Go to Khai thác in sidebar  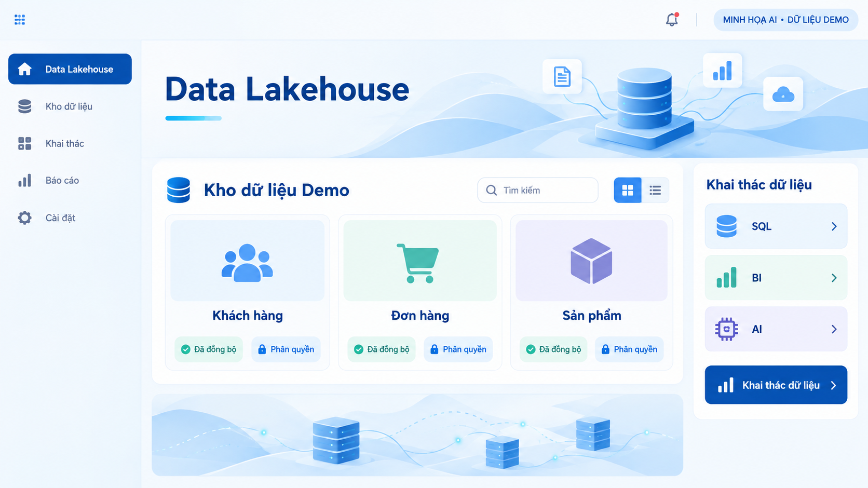click(x=70, y=143)
